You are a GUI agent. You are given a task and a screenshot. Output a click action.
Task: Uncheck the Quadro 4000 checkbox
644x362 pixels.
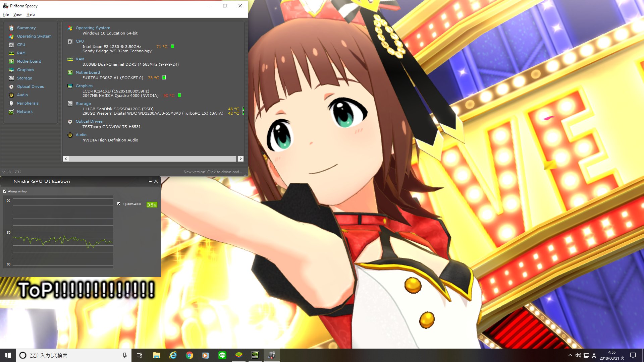click(119, 203)
